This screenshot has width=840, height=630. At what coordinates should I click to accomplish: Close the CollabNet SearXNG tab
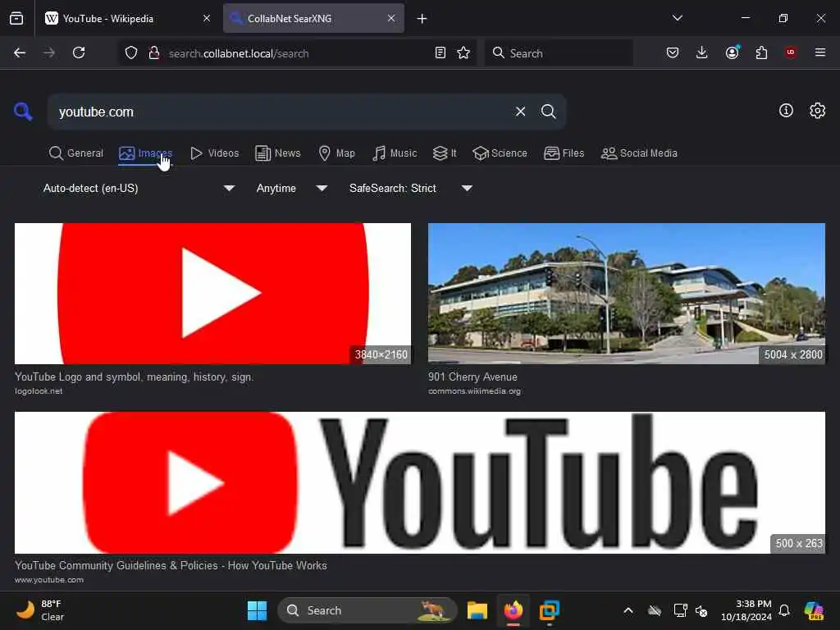click(391, 18)
